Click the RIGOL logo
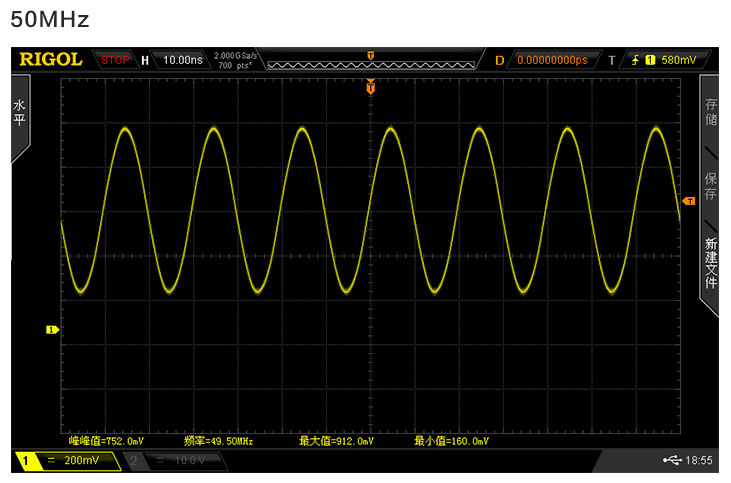The image size is (731, 483). [50, 60]
